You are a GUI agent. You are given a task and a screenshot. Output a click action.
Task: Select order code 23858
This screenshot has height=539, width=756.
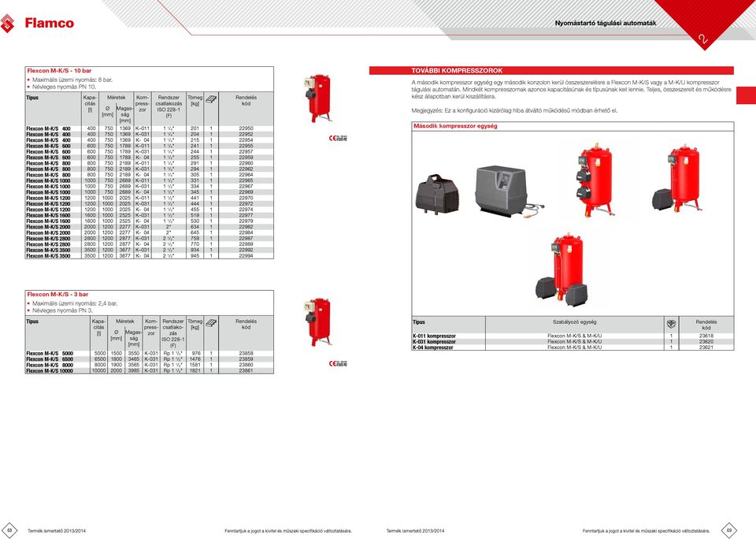pos(246,353)
